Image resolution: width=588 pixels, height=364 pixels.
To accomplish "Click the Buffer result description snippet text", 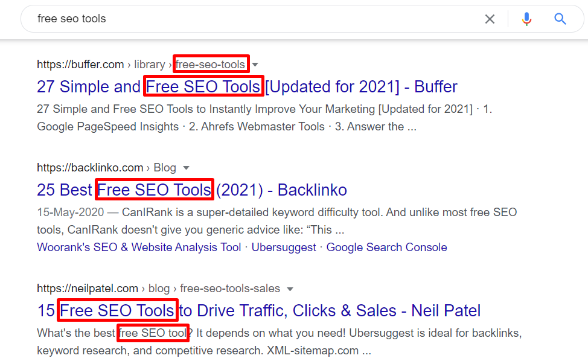I will pyautogui.click(x=264, y=118).
